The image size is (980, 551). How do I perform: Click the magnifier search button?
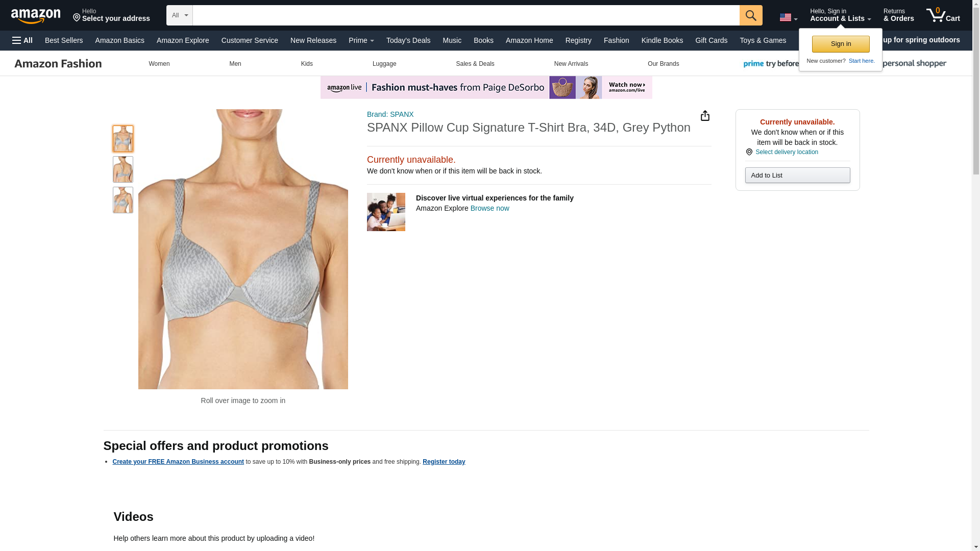click(750, 15)
